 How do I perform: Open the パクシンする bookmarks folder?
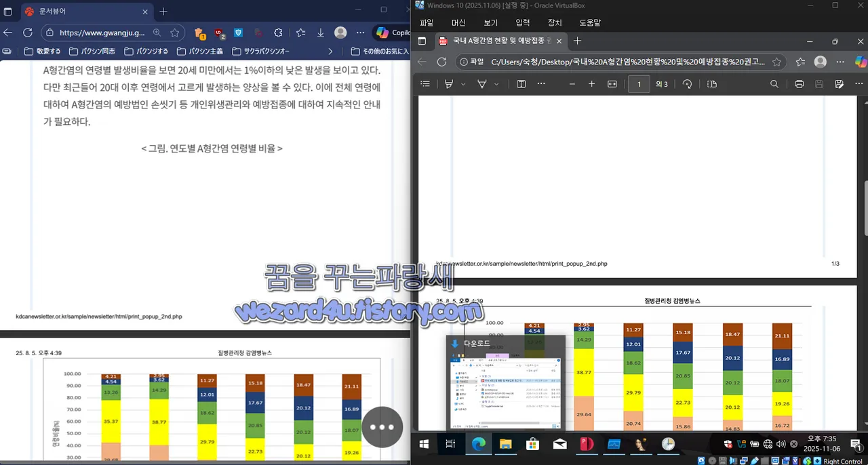(x=145, y=51)
